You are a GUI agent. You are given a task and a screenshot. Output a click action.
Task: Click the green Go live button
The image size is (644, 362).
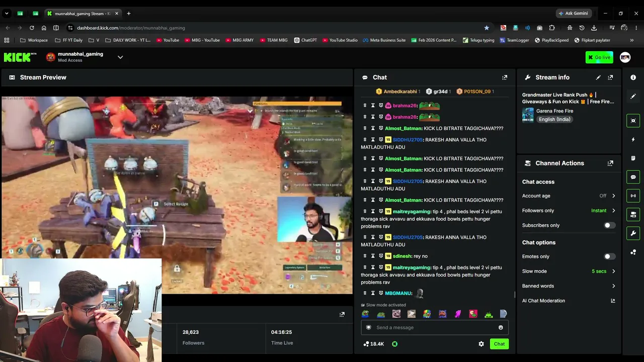tap(599, 57)
